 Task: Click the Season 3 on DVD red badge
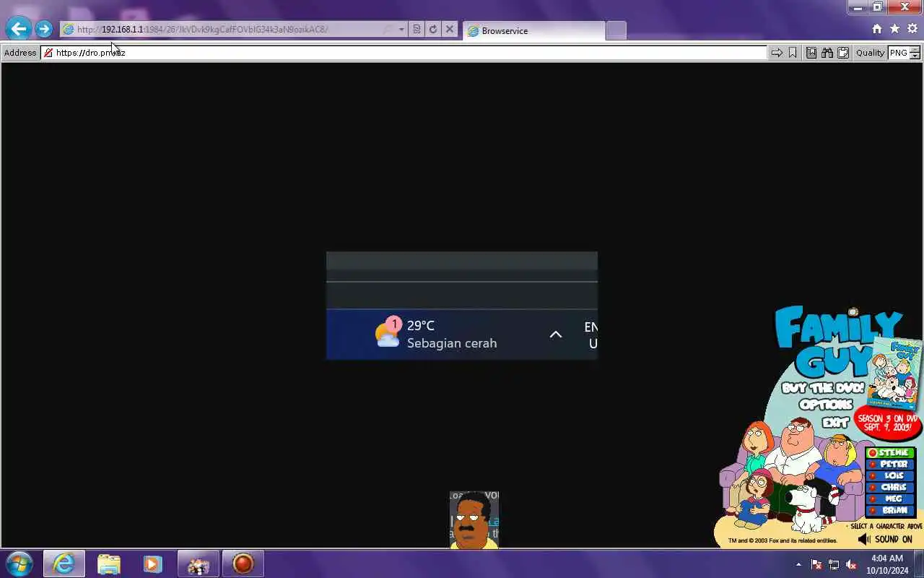pos(887,423)
